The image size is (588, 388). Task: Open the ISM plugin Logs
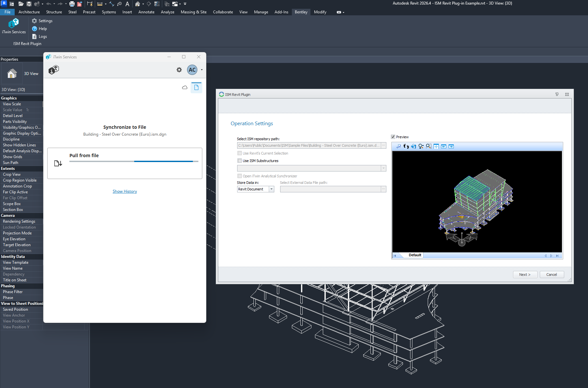[42, 37]
